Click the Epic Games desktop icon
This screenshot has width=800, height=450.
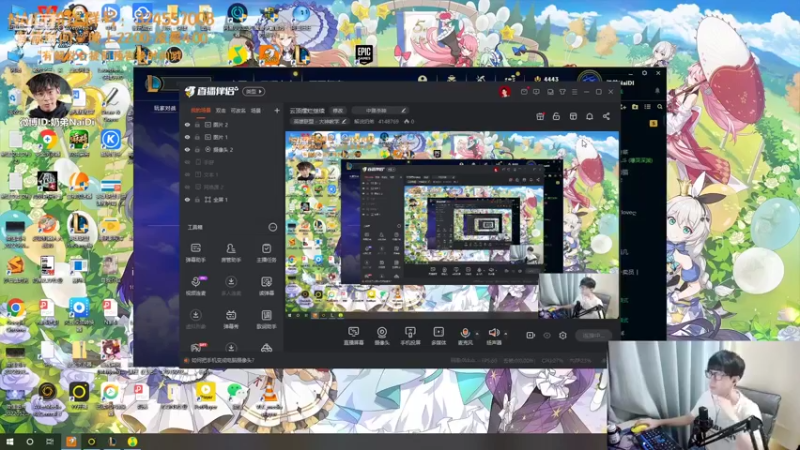click(x=364, y=54)
